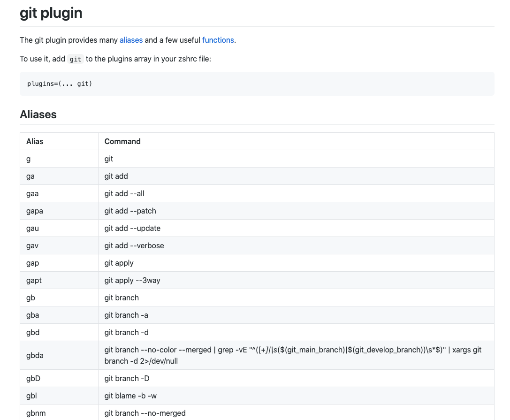Click the "git blame -b -w" command cell

point(131,396)
